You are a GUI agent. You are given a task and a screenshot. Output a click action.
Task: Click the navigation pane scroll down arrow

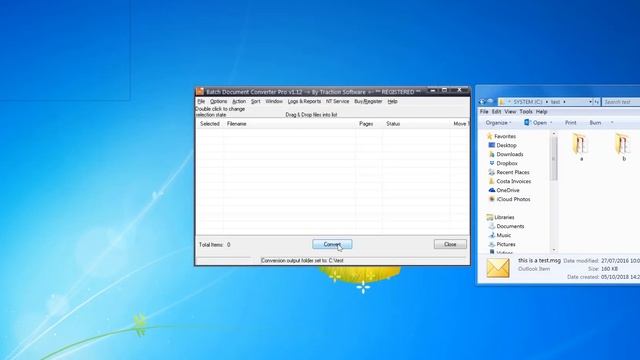point(553,250)
